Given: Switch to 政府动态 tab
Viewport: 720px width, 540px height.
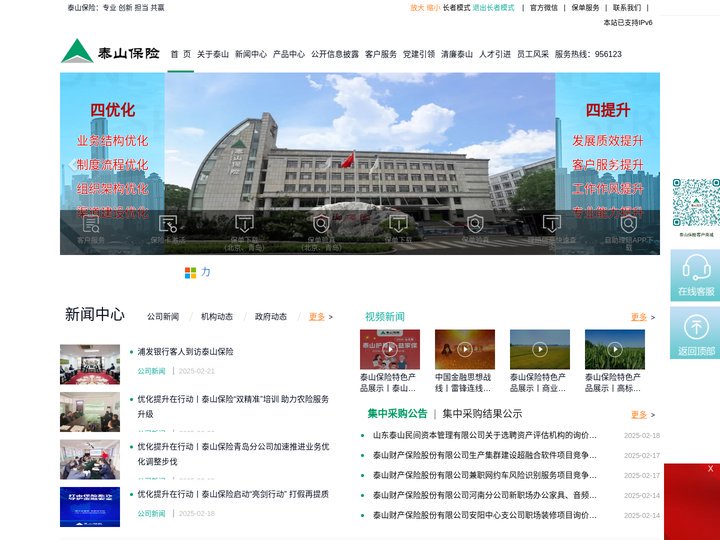Looking at the screenshot, I should click(271, 317).
